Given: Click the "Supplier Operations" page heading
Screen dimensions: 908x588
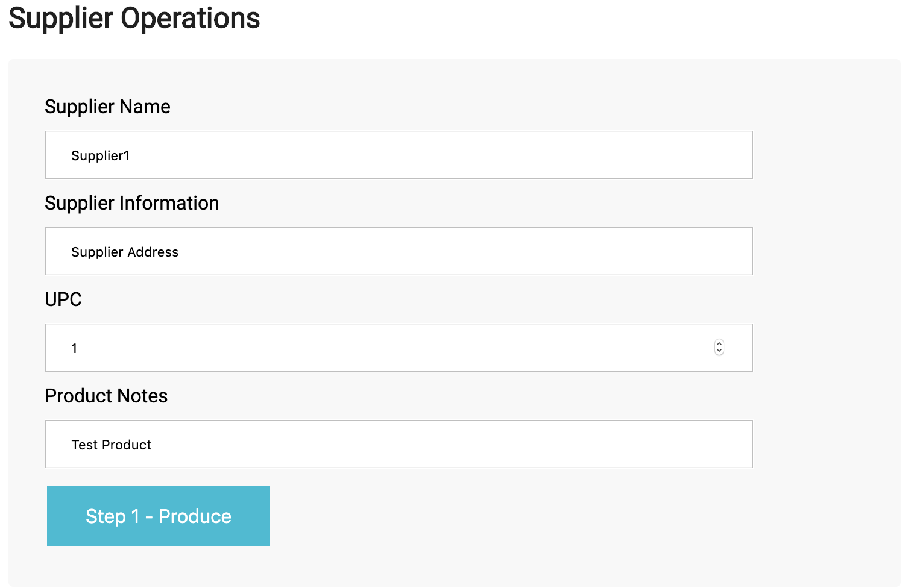Looking at the screenshot, I should pos(134,18).
